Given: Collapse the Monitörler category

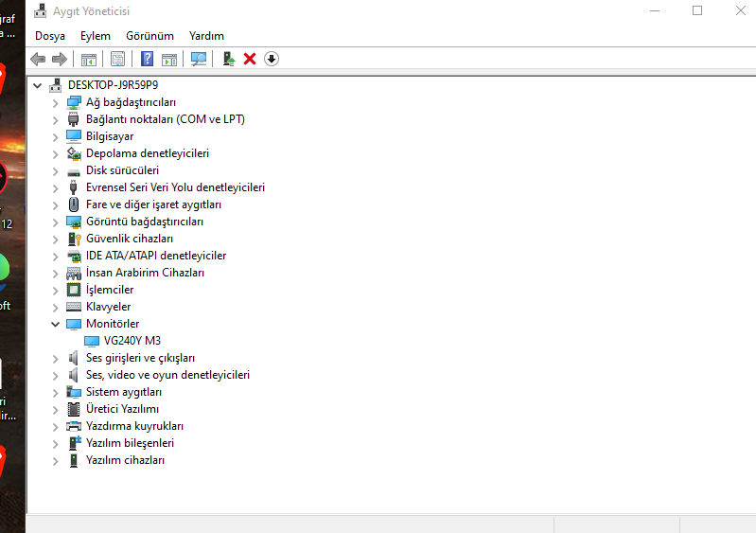Looking at the screenshot, I should tap(56, 324).
